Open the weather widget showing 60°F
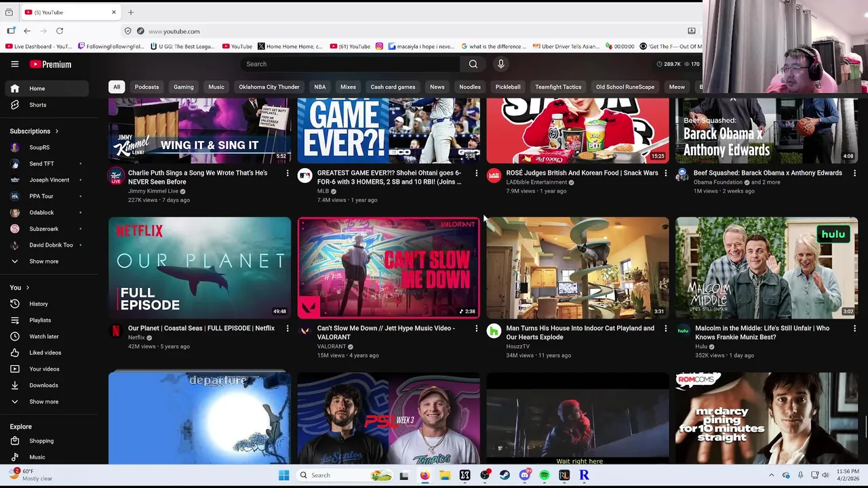 coord(31,474)
